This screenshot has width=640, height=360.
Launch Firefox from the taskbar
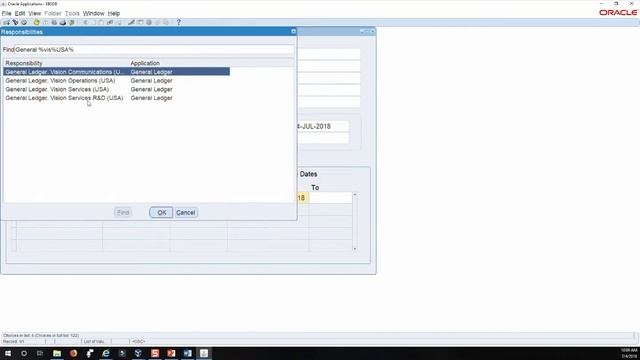73,353
